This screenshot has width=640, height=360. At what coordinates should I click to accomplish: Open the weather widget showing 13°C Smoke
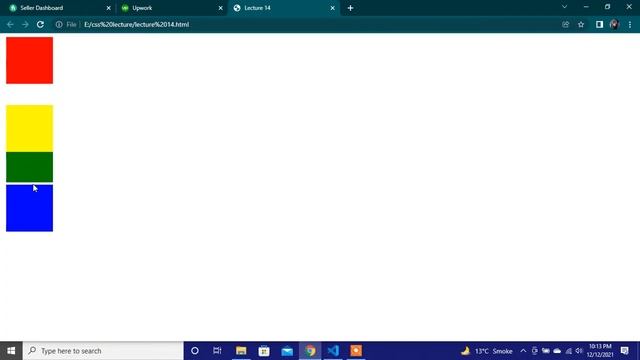coord(487,351)
